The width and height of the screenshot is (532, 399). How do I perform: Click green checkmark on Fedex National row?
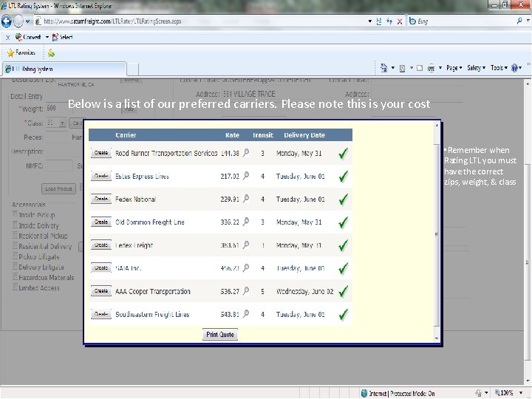pyautogui.click(x=343, y=199)
